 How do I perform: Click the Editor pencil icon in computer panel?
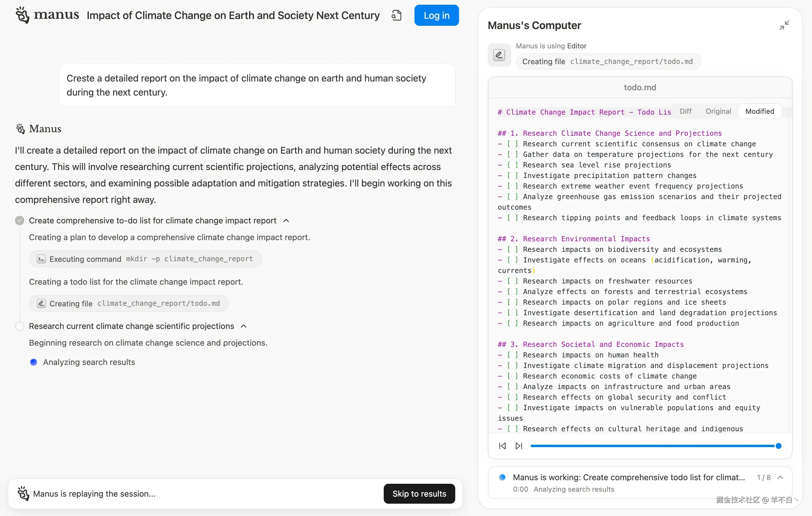click(499, 55)
